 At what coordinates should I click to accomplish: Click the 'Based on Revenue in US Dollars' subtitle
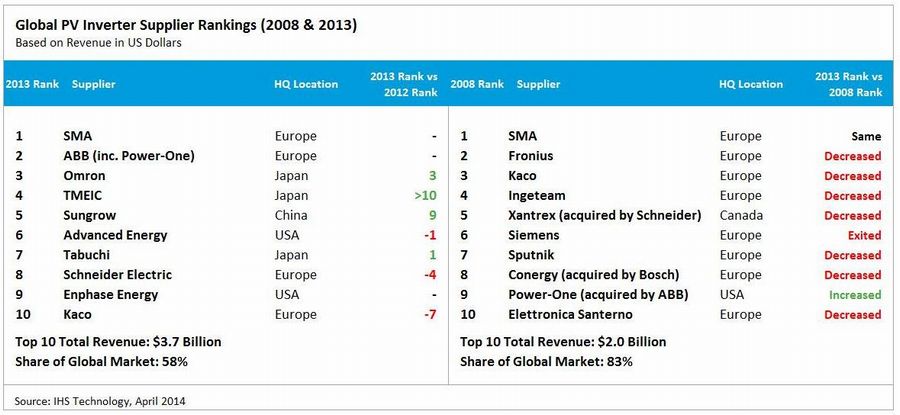(101, 43)
